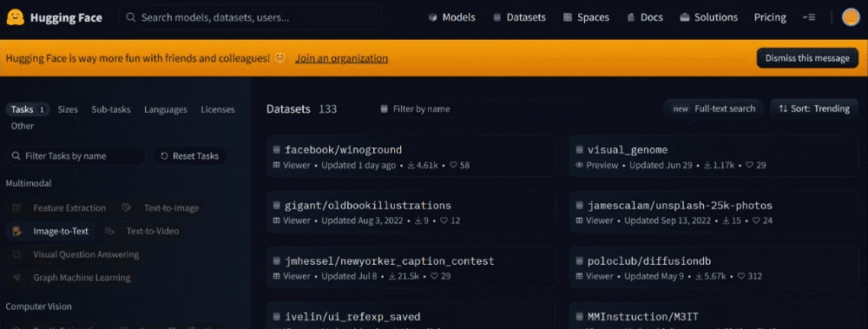Screen dimensions: 868x329
Task: Click the Visual Question Answering task icon
Action: coord(17,254)
